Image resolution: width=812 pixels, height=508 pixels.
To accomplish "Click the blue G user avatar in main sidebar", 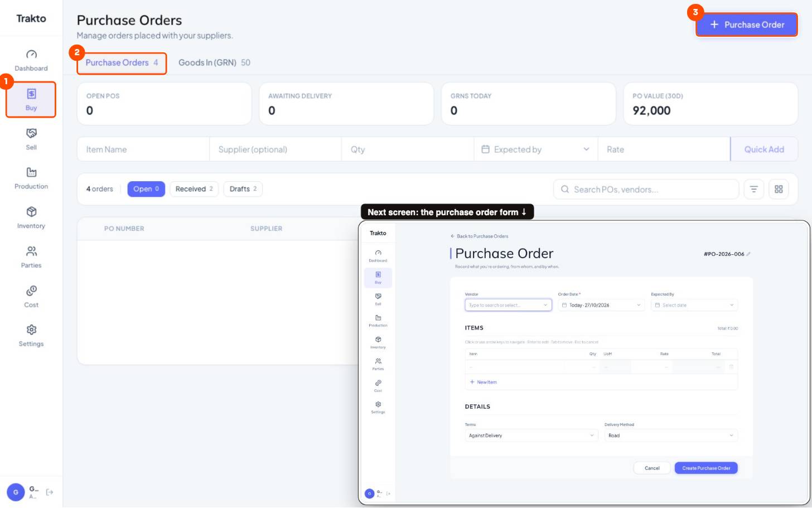I will [x=16, y=492].
